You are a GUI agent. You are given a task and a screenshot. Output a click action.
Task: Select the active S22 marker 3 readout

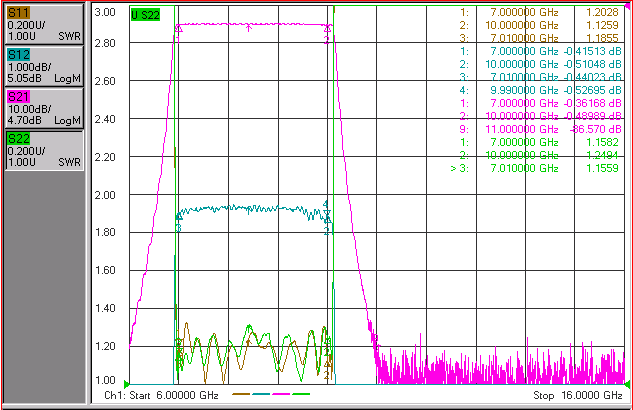coord(535,168)
